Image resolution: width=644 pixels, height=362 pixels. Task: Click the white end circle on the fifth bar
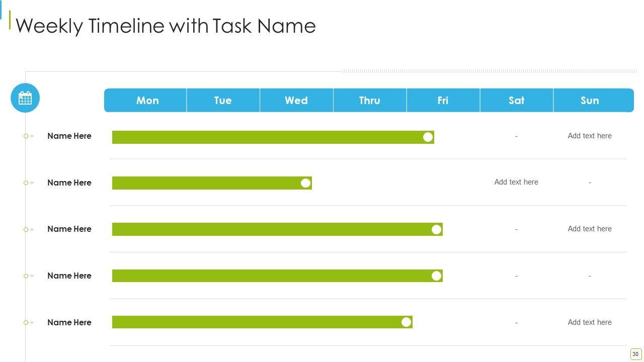[x=406, y=322]
